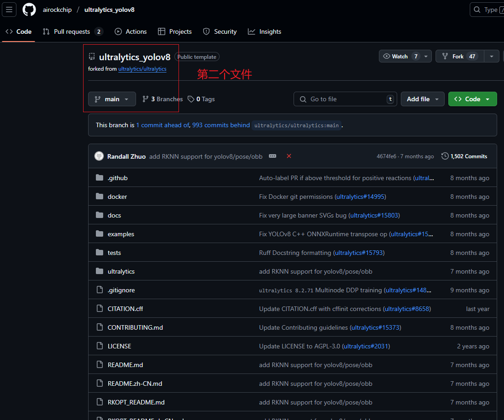
Task: Expand commit message ellipsis button
Action: 273,156
